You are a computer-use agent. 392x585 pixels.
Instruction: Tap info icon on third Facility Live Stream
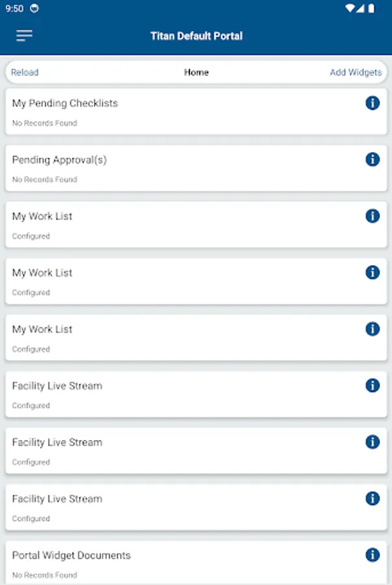point(372,499)
